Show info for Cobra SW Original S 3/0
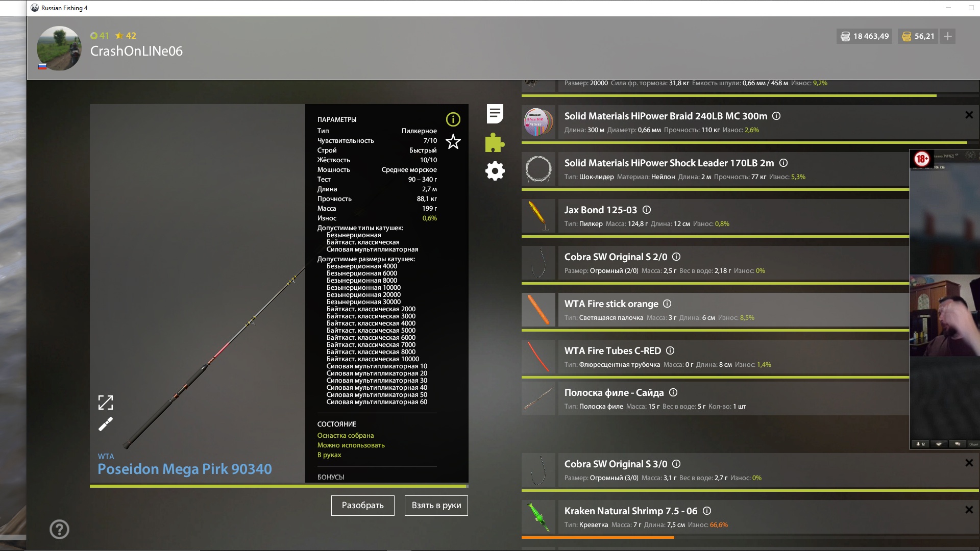 coord(676,464)
